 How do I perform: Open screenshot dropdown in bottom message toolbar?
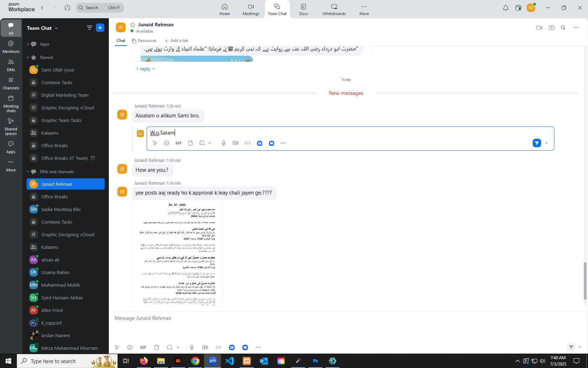pyautogui.click(x=178, y=347)
